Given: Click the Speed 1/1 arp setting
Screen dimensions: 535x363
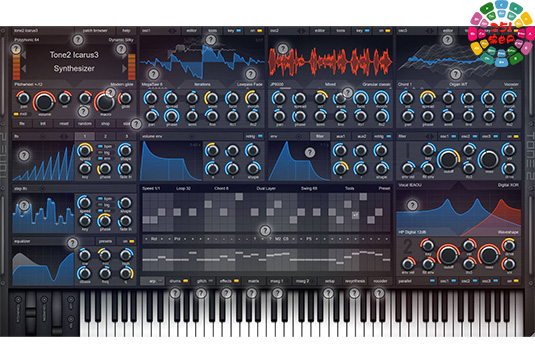Looking at the screenshot, I should pyautogui.click(x=151, y=188).
